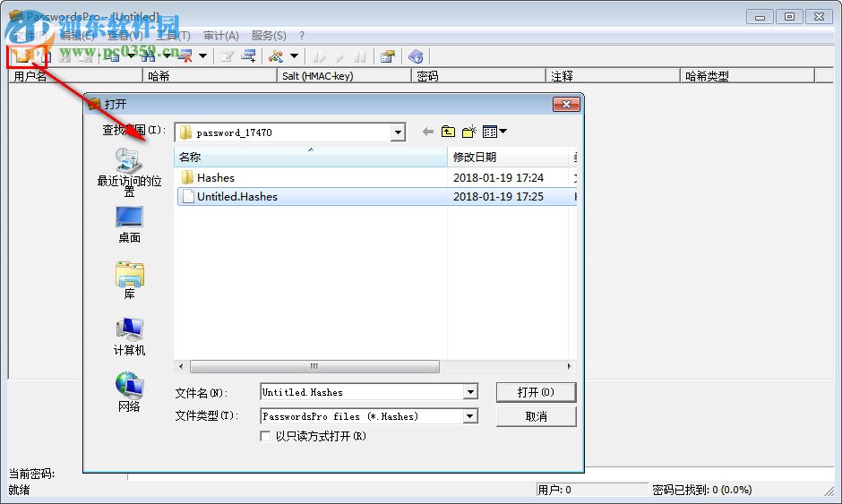Select Recent Places (最近访问的位置) shortcut
The width and height of the screenshot is (842, 504).
pyautogui.click(x=129, y=172)
